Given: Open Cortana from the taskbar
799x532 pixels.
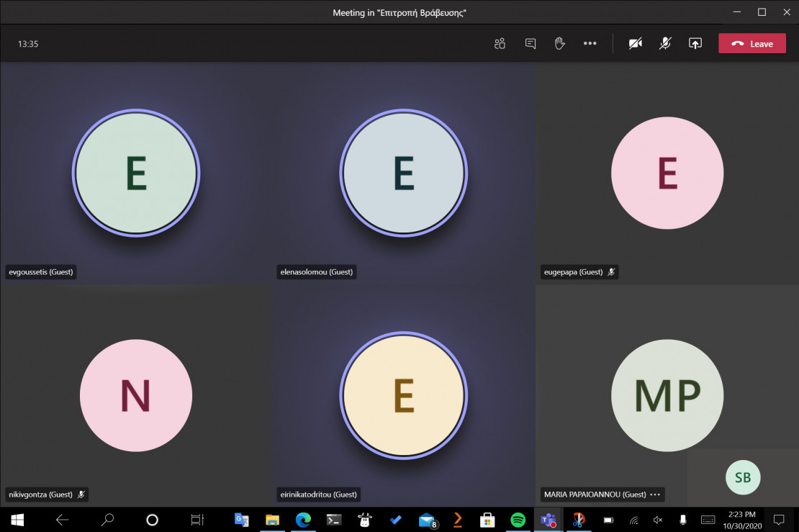Looking at the screenshot, I should [x=152, y=520].
